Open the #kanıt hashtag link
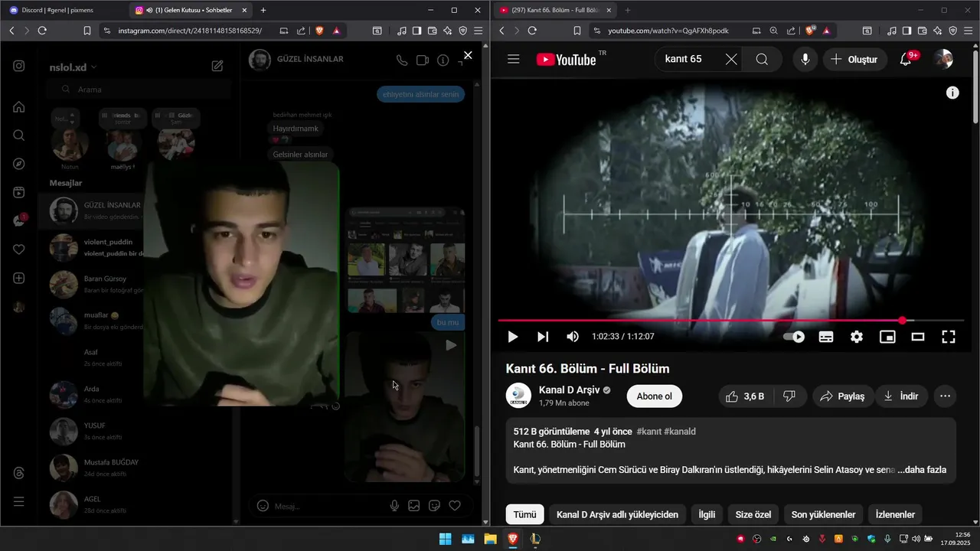The height and width of the screenshot is (551, 980). tap(648, 432)
